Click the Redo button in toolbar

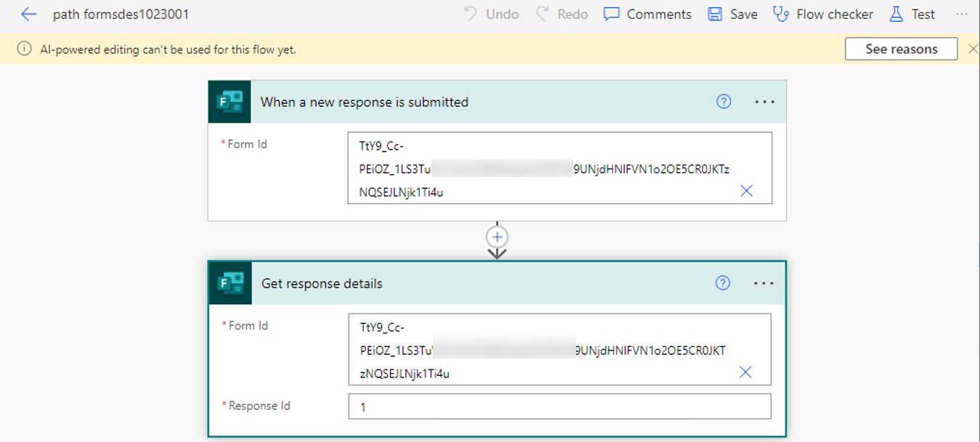[562, 15]
